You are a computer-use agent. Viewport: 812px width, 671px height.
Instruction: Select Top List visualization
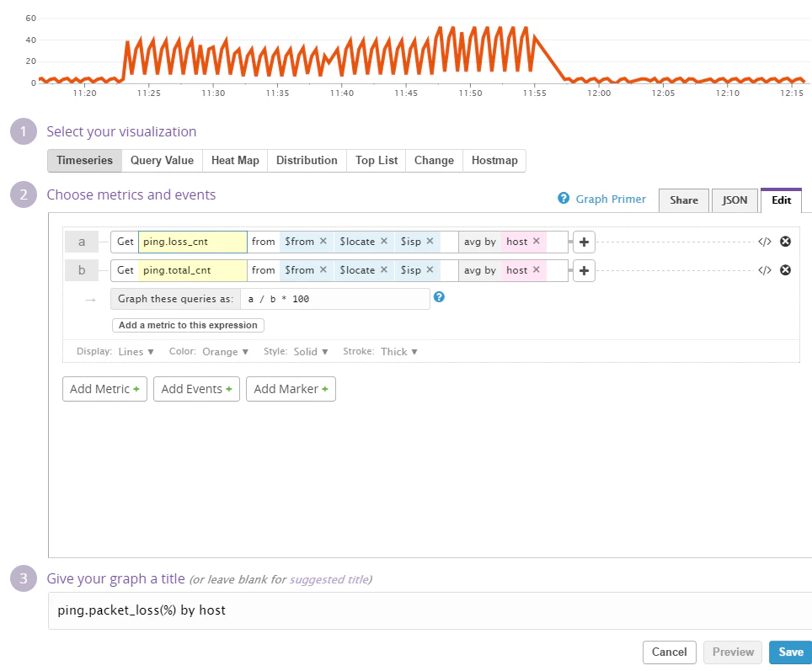click(x=377, y=161)
